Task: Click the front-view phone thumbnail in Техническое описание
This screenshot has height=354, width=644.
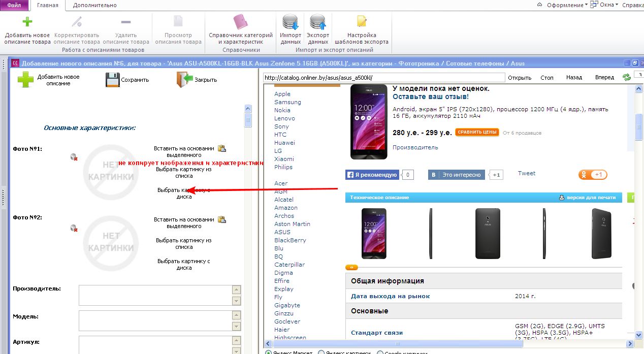Action: coord(375,233)
